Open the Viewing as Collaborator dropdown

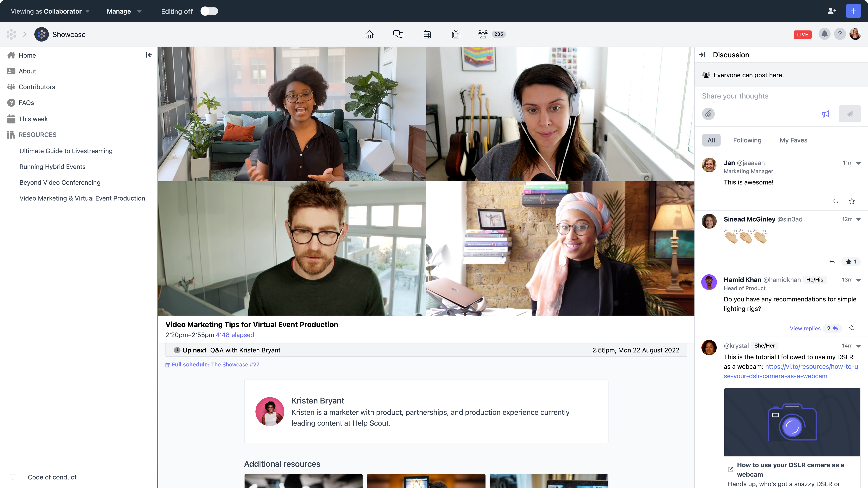coord(50,11)
